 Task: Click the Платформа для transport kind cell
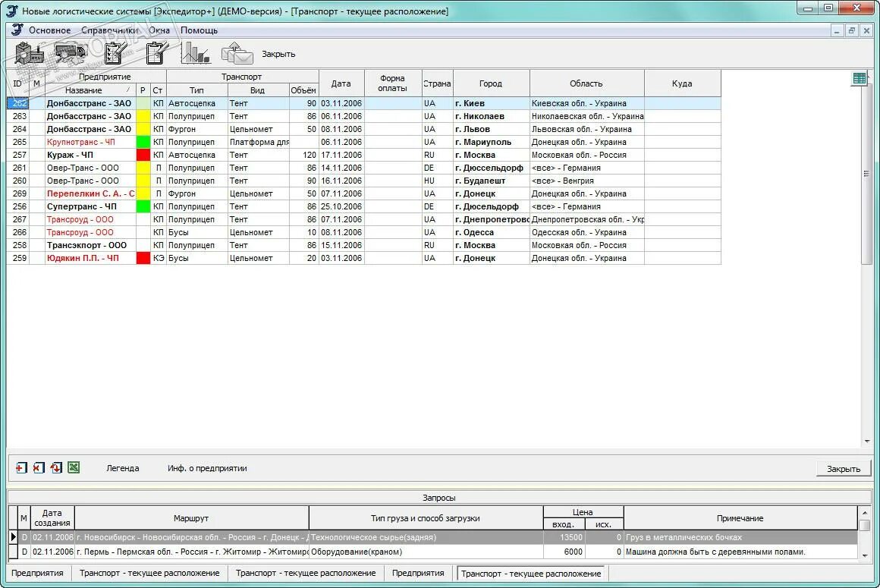tap(259, 142)
